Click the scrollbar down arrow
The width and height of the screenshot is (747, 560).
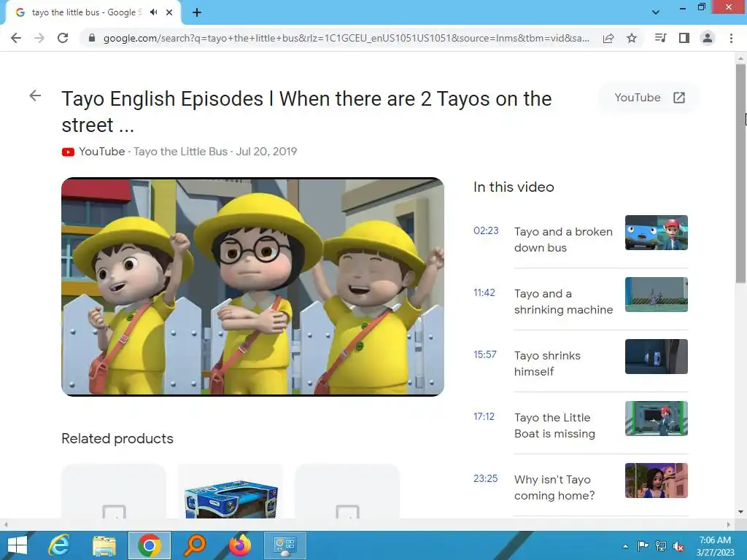coord(740,512)
